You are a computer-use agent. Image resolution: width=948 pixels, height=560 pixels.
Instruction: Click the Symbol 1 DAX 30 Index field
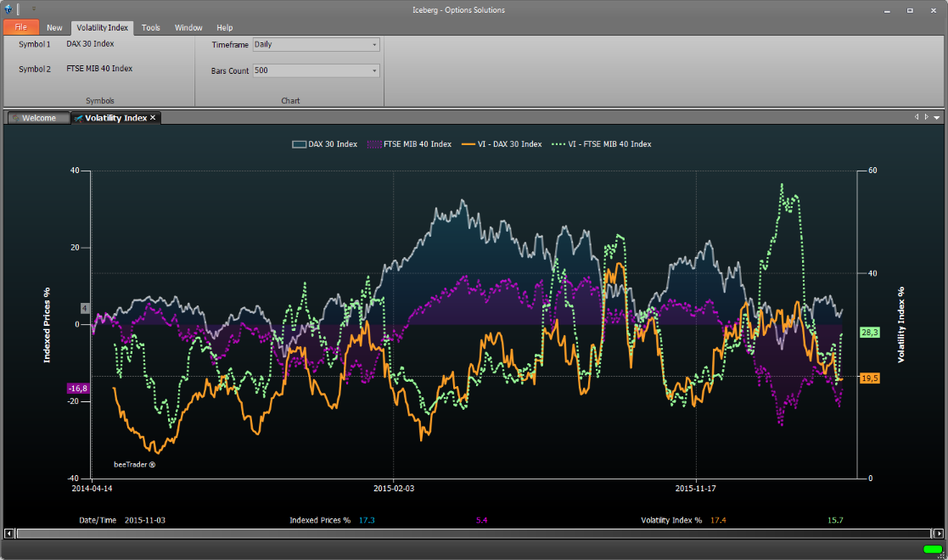[90, 43]
